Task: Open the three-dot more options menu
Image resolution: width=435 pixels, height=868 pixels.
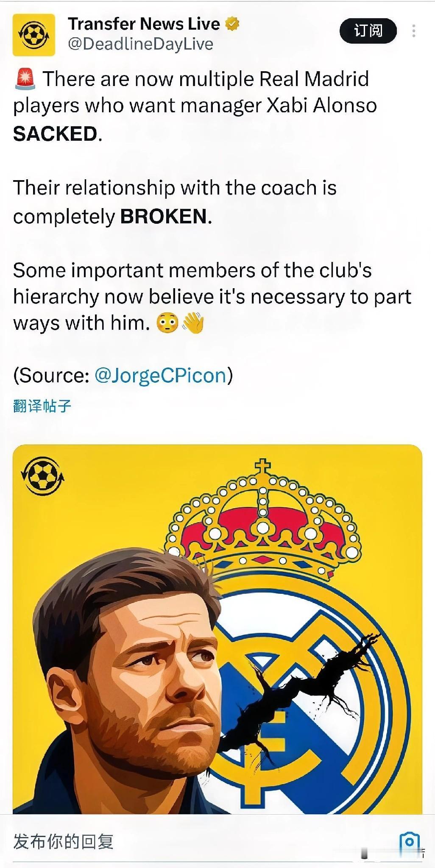Action: (413, 31)
